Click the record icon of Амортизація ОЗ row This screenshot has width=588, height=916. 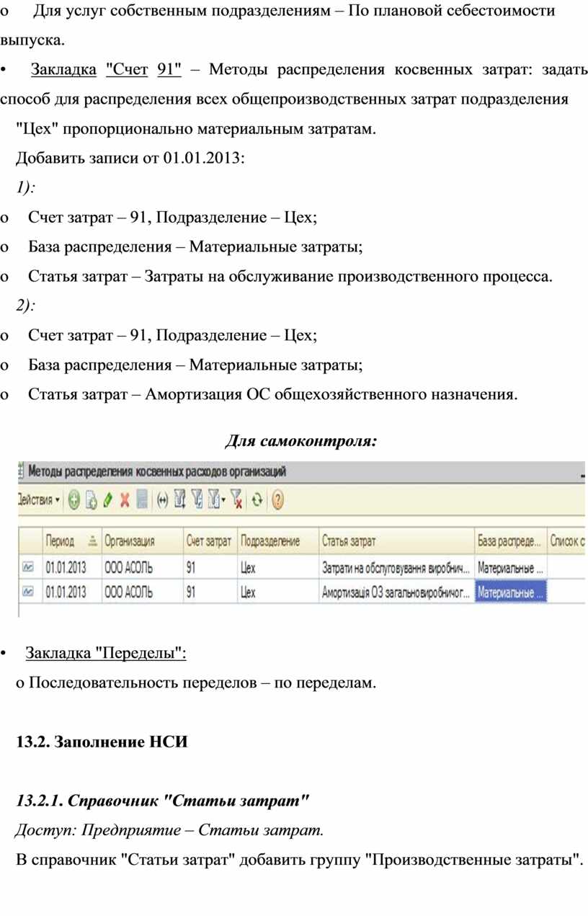29,592
